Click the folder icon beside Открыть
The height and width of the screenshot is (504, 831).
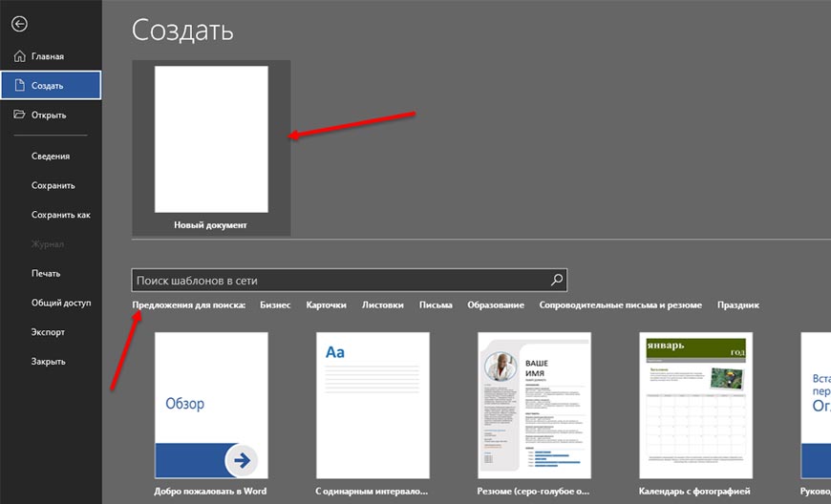(x=20, y=115)
